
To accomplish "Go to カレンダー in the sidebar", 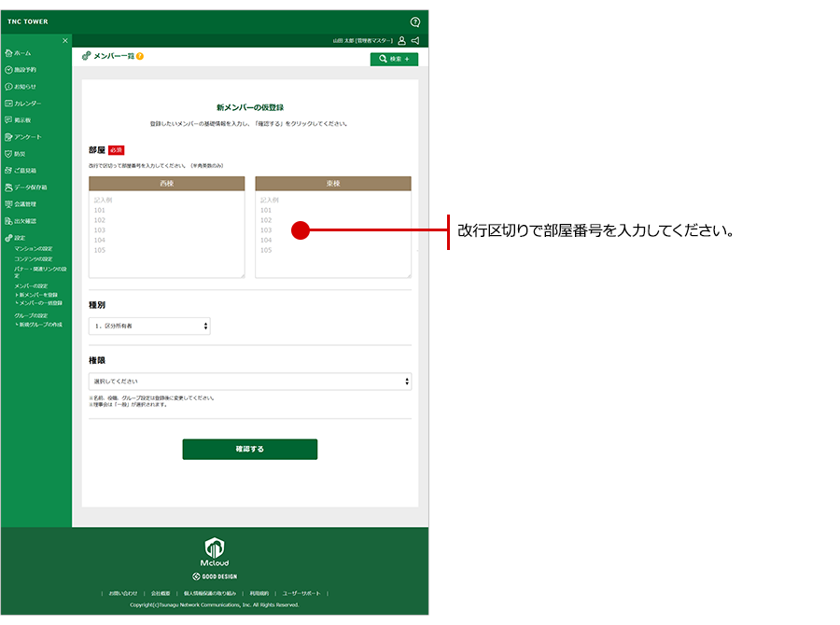I will click(x=27, y=104).
